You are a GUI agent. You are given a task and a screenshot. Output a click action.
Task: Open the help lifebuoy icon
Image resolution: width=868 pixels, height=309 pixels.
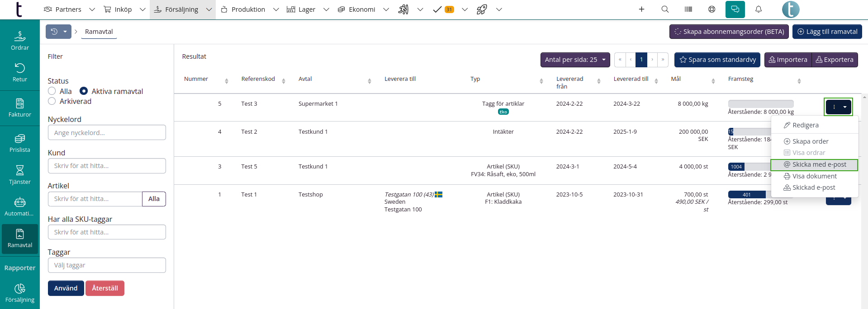(x=712, y=9)
